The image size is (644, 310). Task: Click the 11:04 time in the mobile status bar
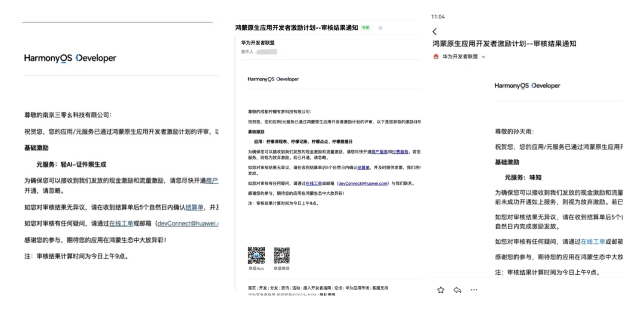tap(438, 17)
